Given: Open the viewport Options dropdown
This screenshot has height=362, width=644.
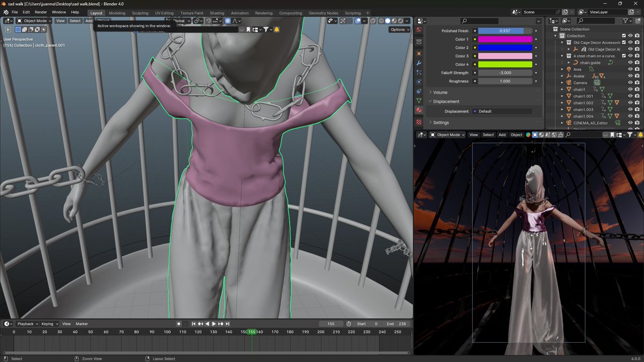Looking at the screenshot, I should [x=399, y=29].
